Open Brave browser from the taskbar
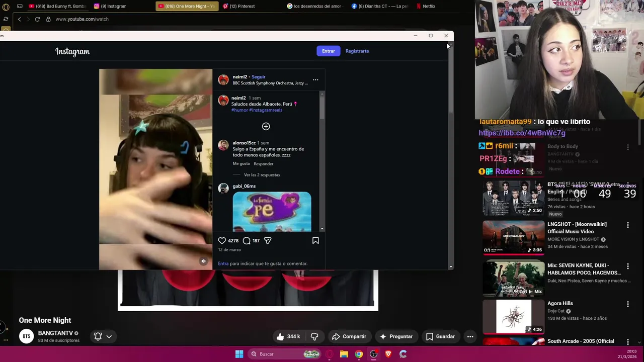Image resolution: width=644 pixels, height=362 pixels. (x=388, y=354)
